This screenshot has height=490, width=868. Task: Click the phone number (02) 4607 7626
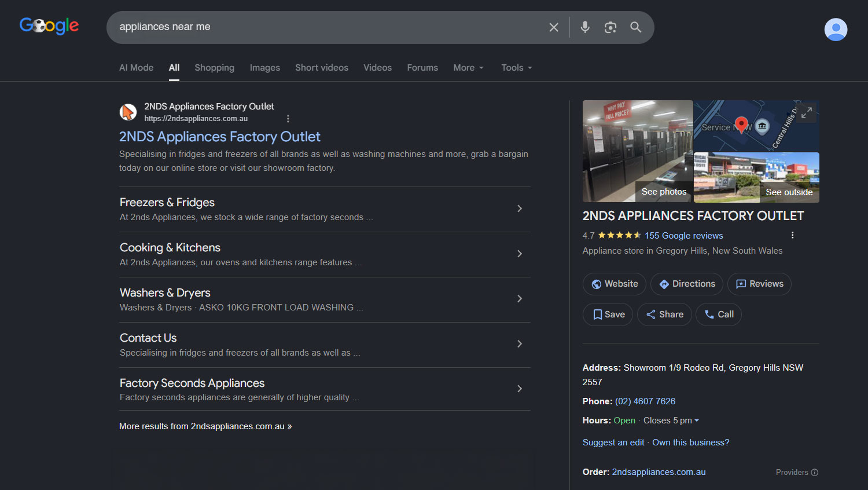tap(645, 401)
